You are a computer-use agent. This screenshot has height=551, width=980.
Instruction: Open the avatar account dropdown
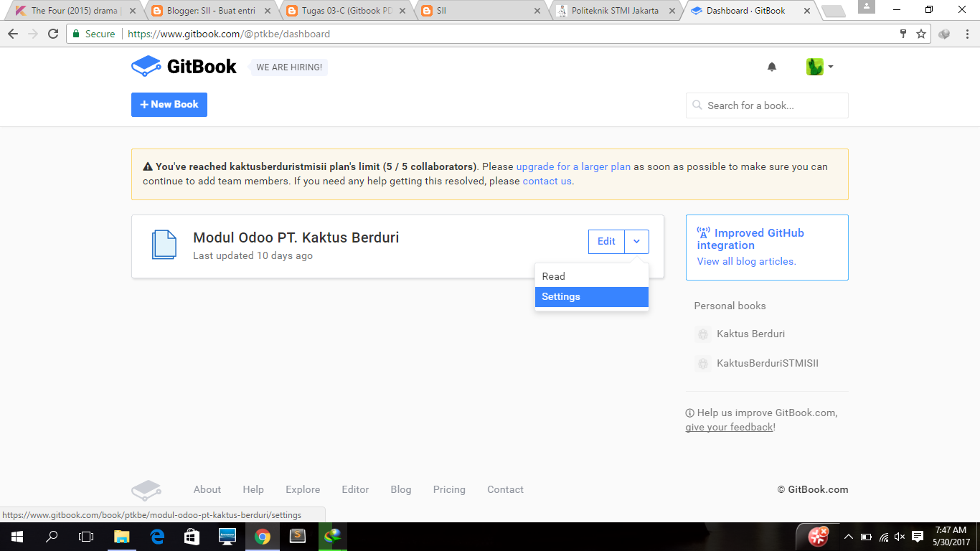click(820, 66)
